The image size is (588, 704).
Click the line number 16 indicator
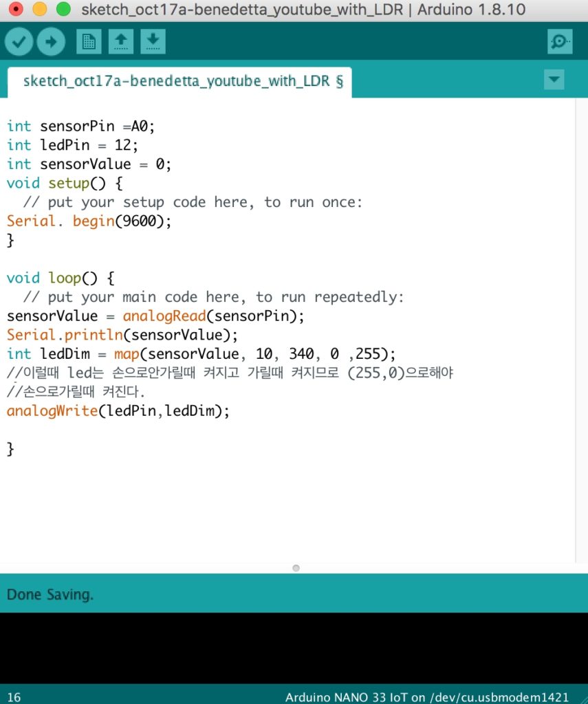[14, 697]
